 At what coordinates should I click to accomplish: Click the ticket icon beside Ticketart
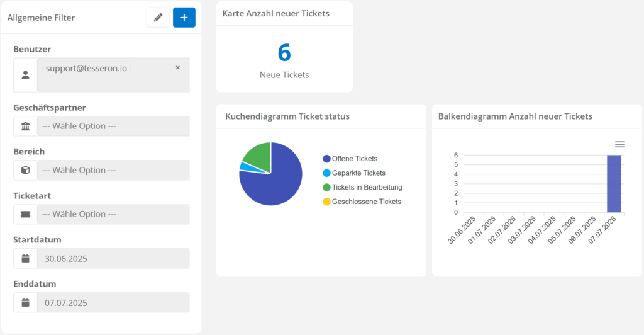coord(25,214)
